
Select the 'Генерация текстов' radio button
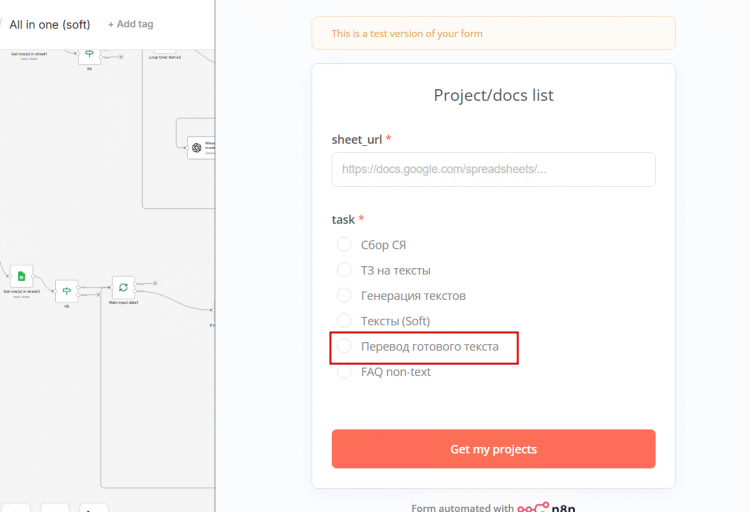[x=344, y=295]
